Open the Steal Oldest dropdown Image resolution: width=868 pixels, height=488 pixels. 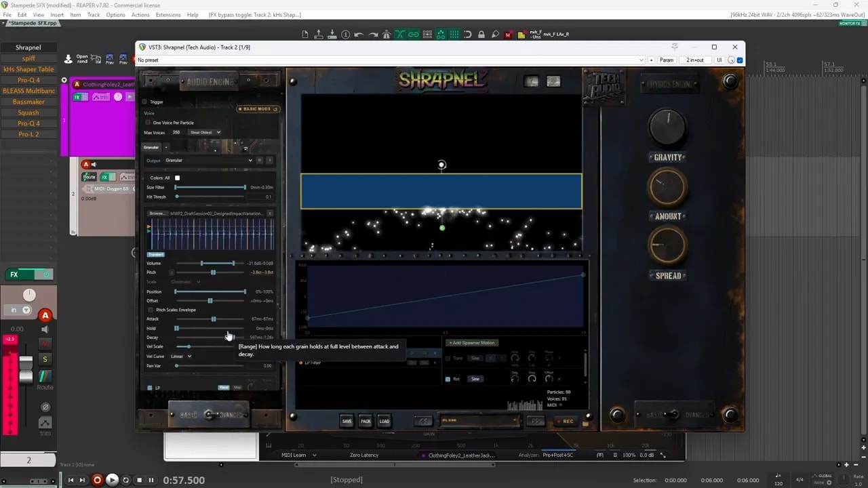pyautogui.click(x=205, y=132)
